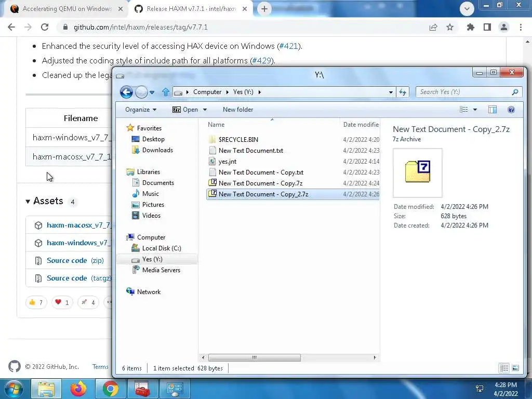
Task: Open Firefox from the taskbar
Action: click(78, 389)
